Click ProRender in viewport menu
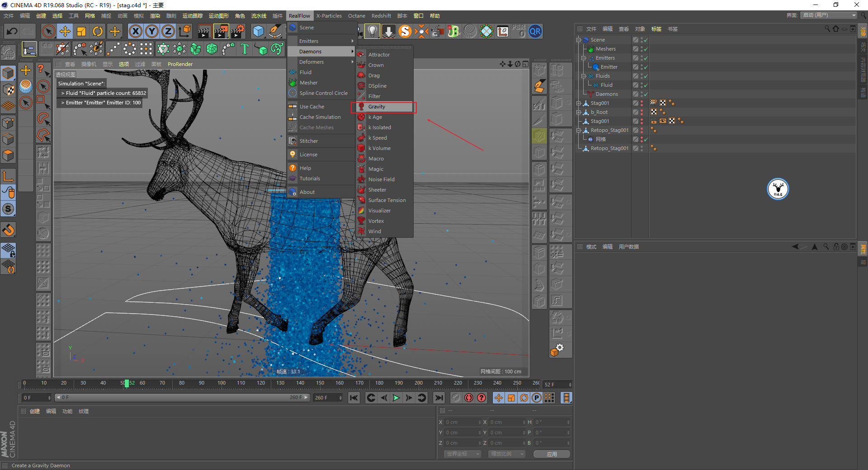The width and height of the screenshot is (868, 470). point(180,64)
